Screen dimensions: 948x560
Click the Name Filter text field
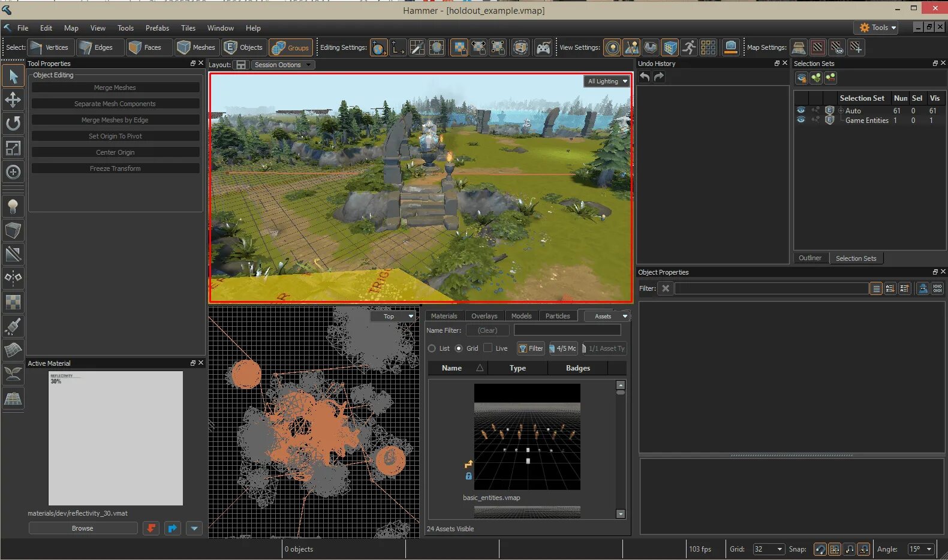pyautogui.click(x=567, y=330)
